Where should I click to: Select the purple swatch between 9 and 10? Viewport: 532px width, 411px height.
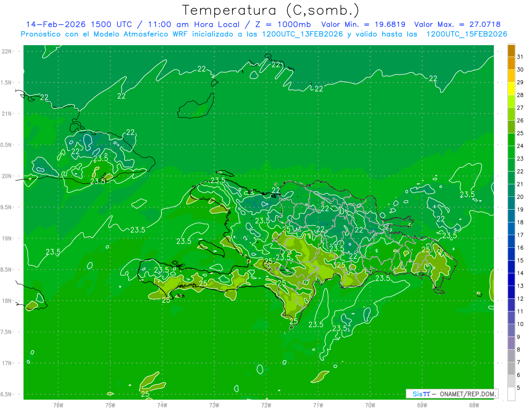pos(511,331)
